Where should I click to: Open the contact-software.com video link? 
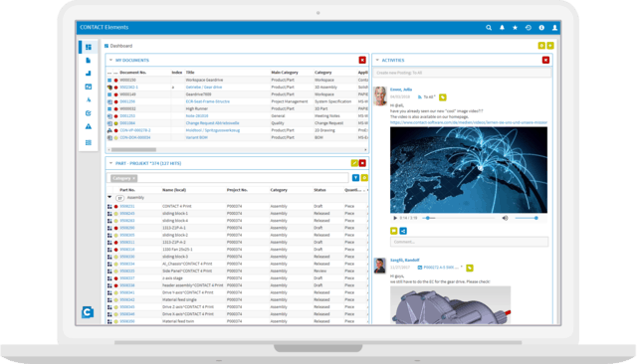pos(469,122)
